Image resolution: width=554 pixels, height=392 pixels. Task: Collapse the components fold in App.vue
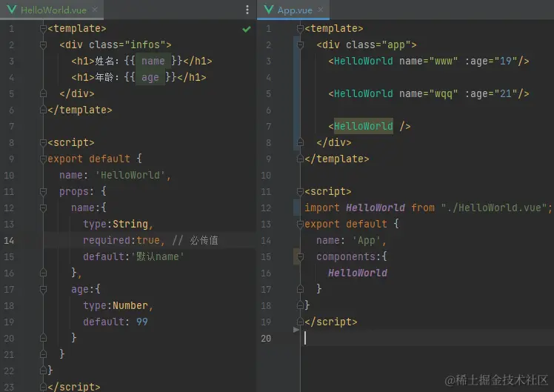300,256
